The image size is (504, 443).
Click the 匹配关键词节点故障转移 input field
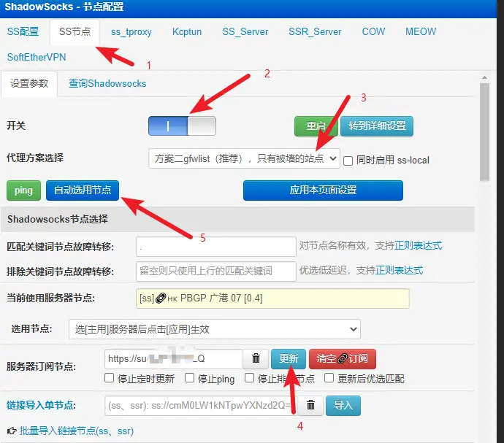coord(215,246)
